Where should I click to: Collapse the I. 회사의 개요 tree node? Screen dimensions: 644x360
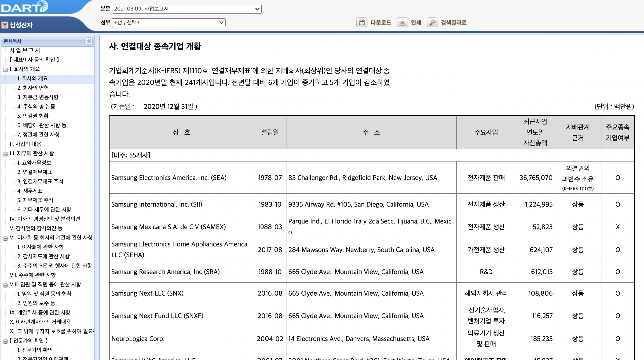[x=5, y=70]
